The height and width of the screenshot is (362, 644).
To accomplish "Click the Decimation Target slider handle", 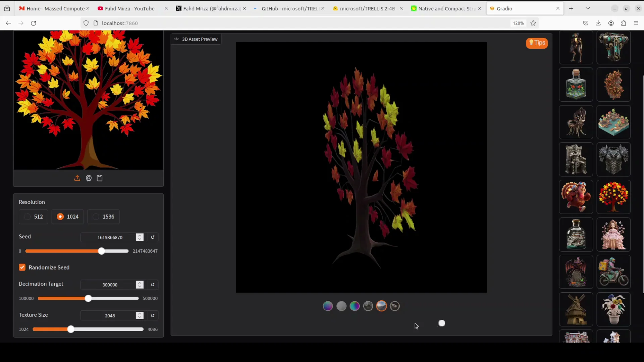I will point(88,298).
